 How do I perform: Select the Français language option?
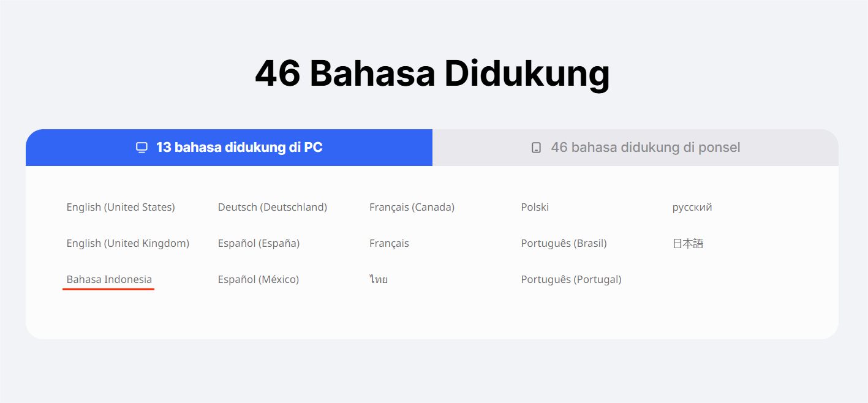click(389, 243)
